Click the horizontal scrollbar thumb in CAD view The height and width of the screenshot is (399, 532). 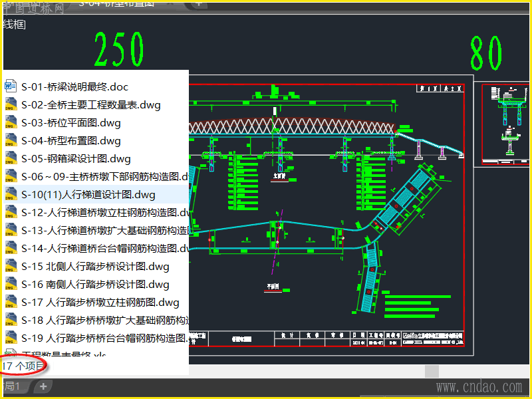pos(432,371)
